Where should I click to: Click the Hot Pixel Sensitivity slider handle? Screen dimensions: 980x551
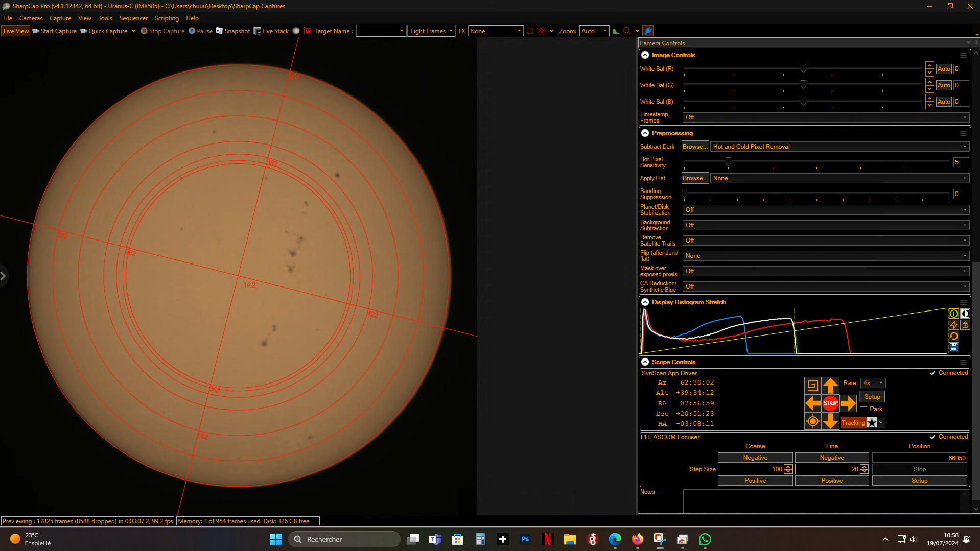tap(728, 162)
